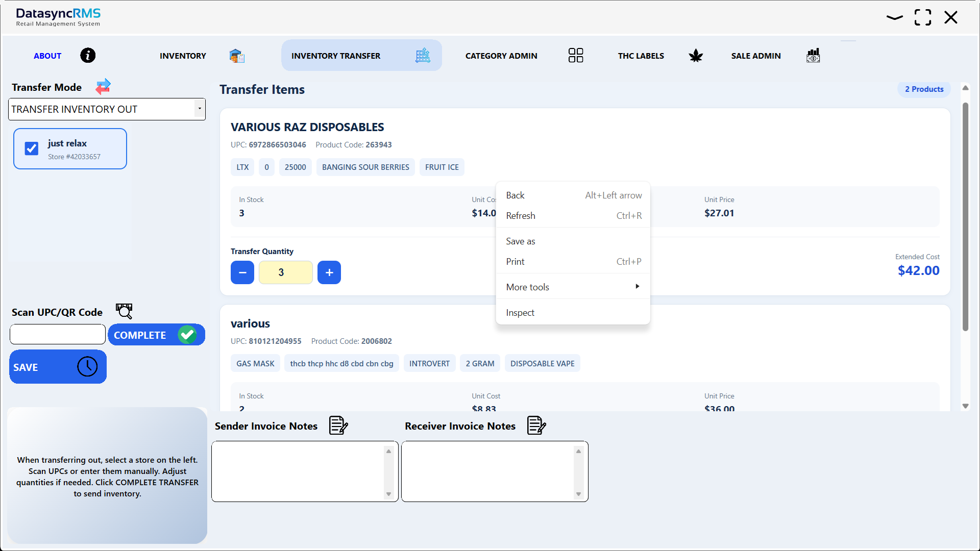This screenshot has width=980, height=551.
Task: Click the green checkmark on Complete
Action: [187, 335]
